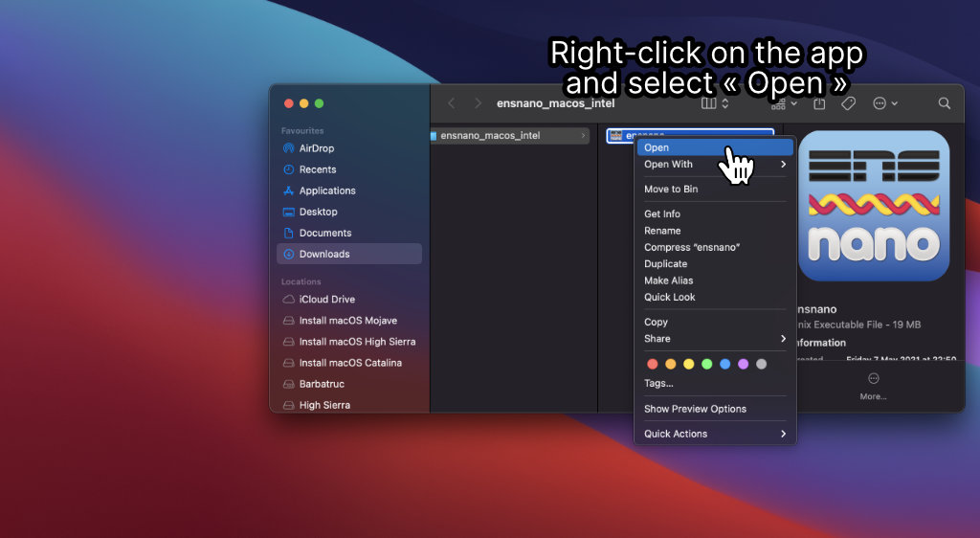Open Documents in the sidebar
The image size is (980, 538).
pos(348,233)
